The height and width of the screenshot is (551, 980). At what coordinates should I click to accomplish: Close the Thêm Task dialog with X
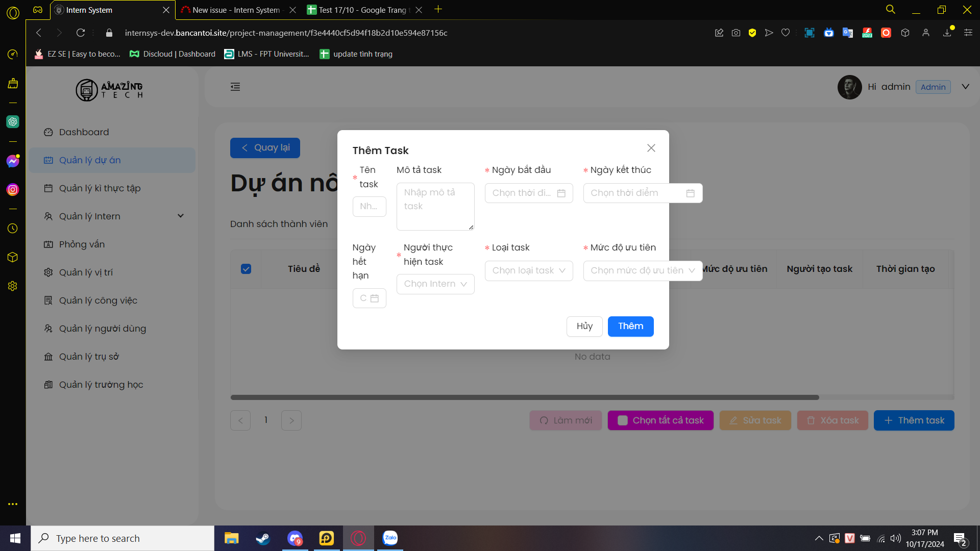coord(651,148)
